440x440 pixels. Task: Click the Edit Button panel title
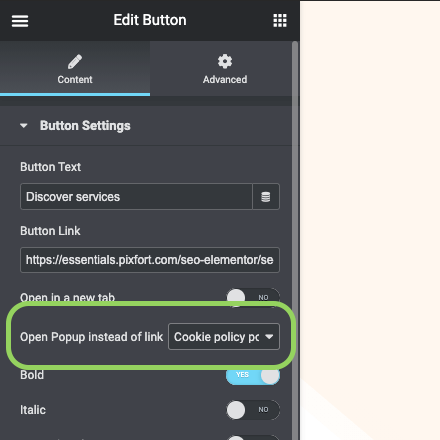point(150,20)
